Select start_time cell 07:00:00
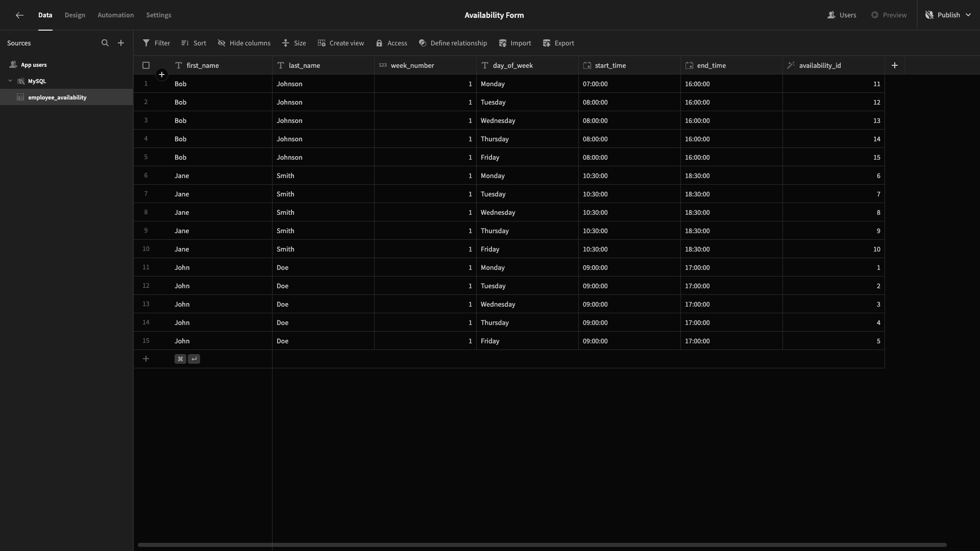 pyautogui.click(x=629, y=84)
